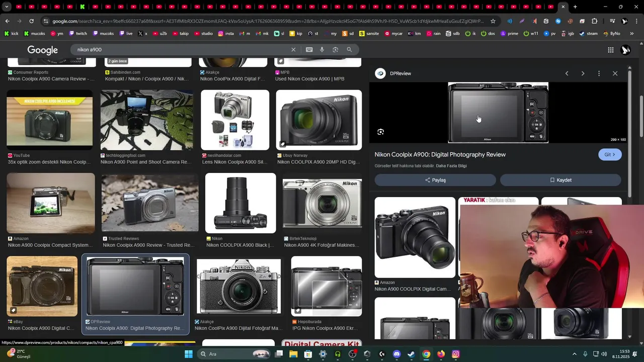Open the DPReview source in preview panel
The height and width of the screenshot is (362, 644).
(x=393, y=73)
